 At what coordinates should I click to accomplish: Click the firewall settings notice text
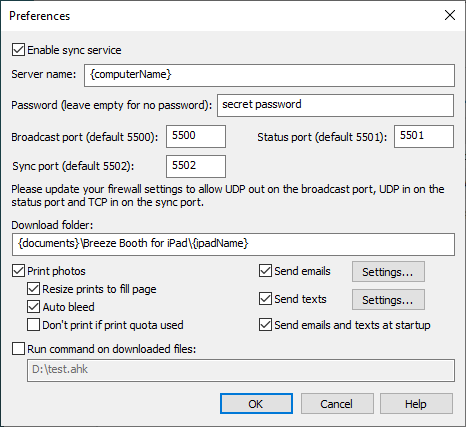pos(228,196)
